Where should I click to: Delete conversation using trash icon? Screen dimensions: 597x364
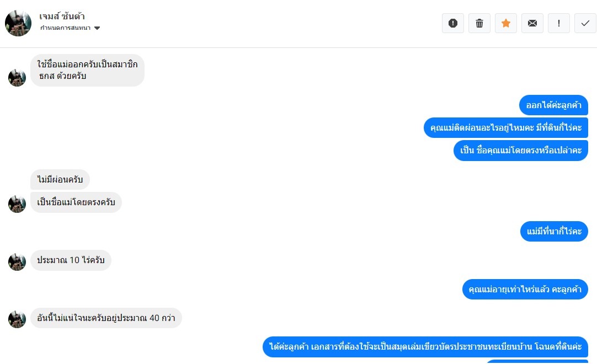(479, 23)
